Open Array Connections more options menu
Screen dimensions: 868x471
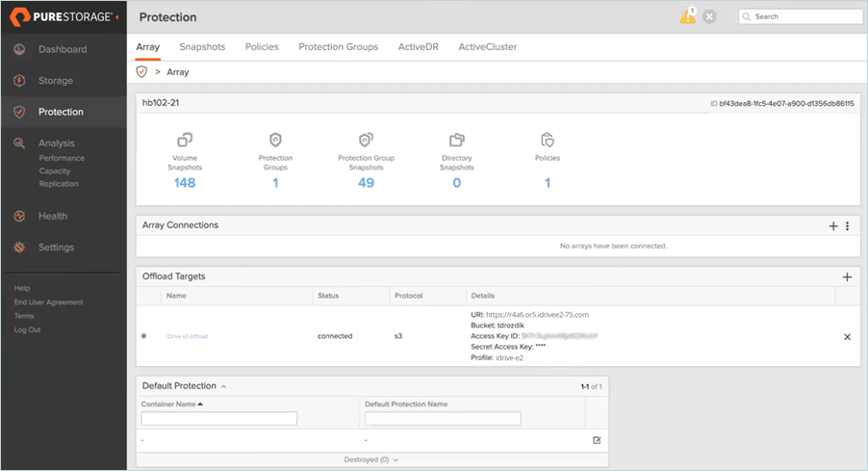pos(848,226)
